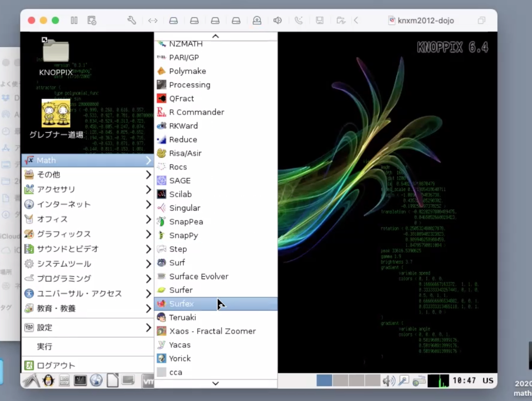The image size is (532, 401).
Task: Click the VM toolbar sound speaker icon
Action: (x=277, y=20)
